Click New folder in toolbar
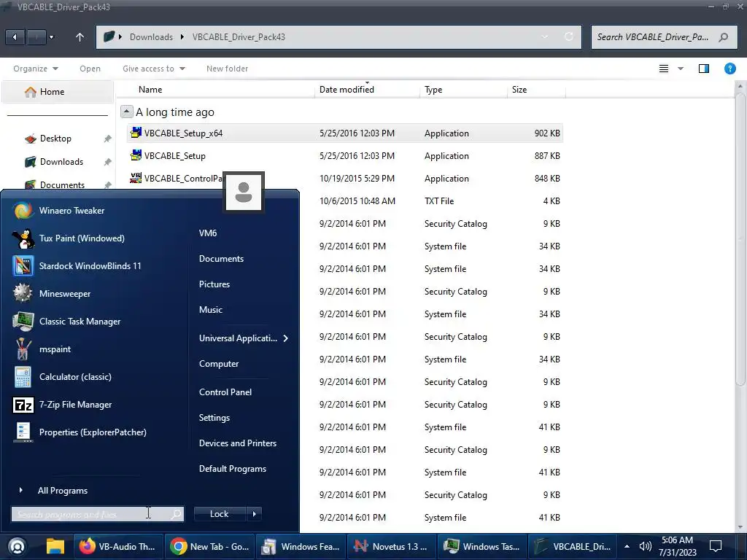Screen dimensions: 747x560 pos(228,69)
